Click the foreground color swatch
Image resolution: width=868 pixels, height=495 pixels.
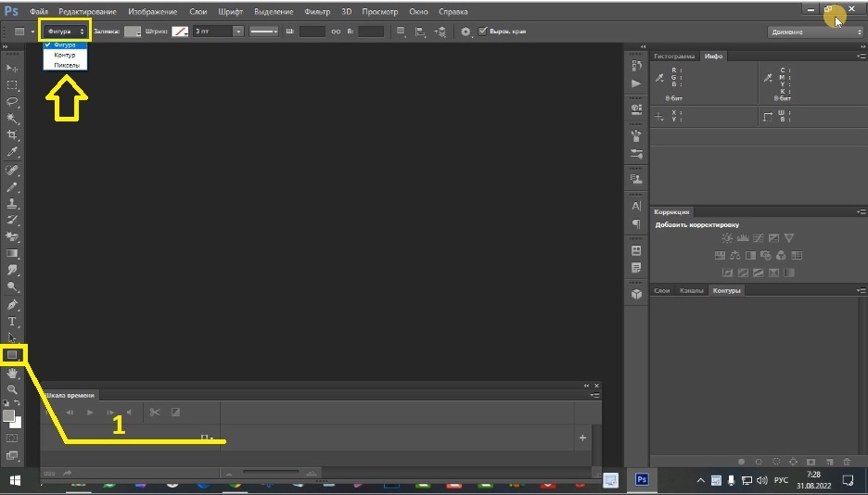click(x=8, y=415)
